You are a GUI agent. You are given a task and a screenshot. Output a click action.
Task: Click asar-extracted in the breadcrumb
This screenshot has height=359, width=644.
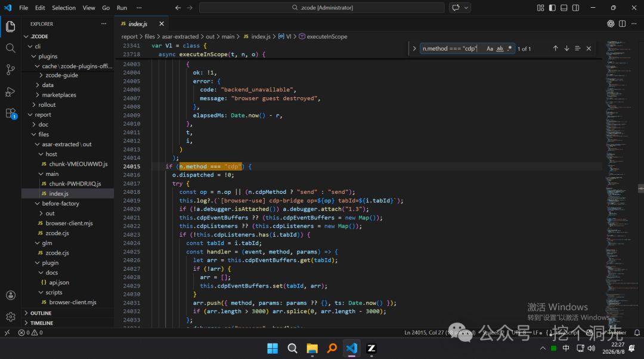click(180, 36)
